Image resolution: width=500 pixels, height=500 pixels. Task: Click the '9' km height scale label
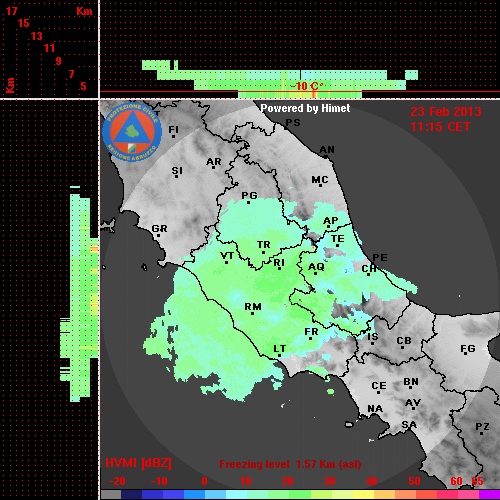tap(59, 61)
